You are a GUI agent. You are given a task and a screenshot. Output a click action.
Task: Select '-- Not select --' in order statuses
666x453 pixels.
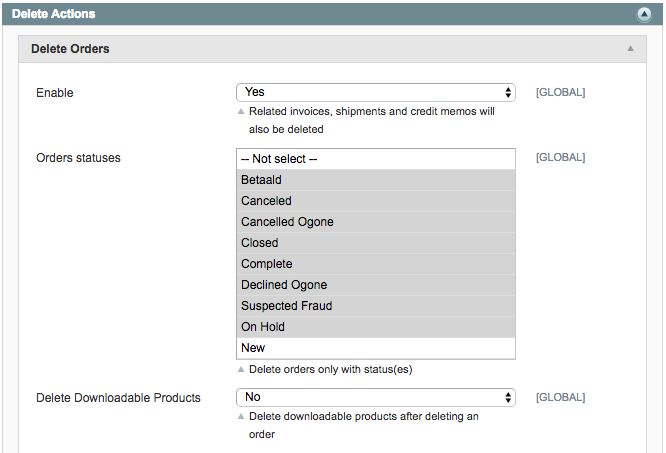376,159
